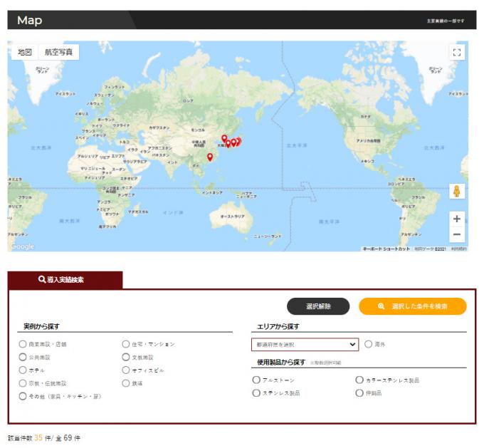Switch the map to 航空写真 view
This screenshot has height=448, width=484.
click(x=58, y=52)
